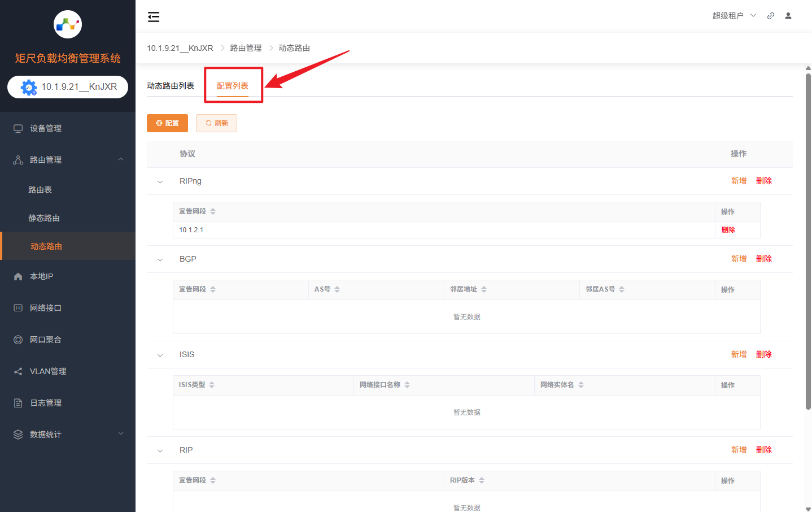Viewport: 812px width, 512px height.
Task: Click the orange 配置 button
Action: click(x=167, y=123)
